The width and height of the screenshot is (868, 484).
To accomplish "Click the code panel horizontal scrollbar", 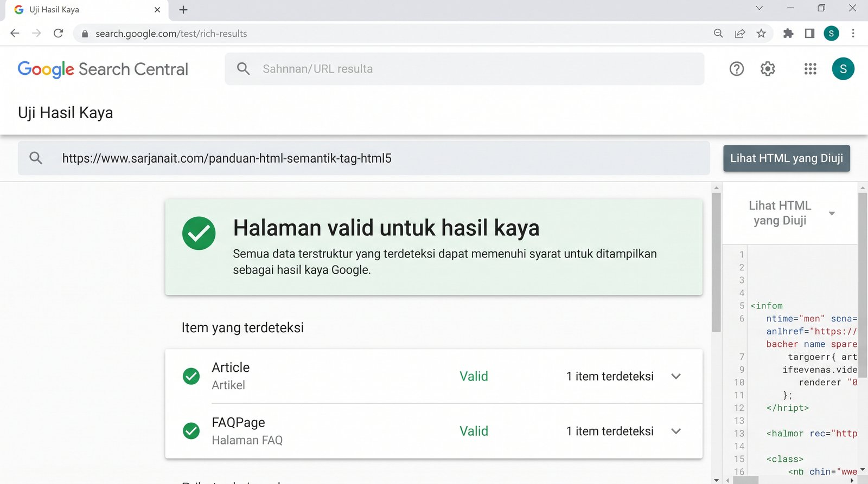I will click(x=745, y=480).
